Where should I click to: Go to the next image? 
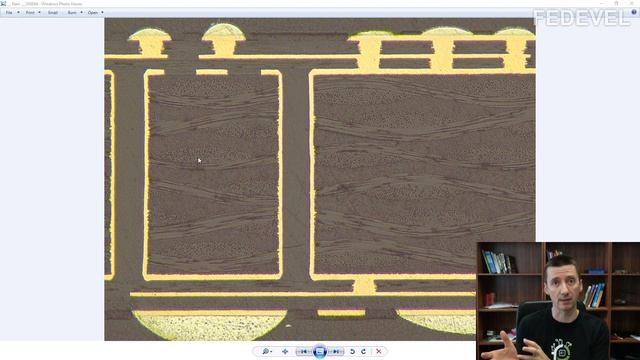point(336,351)
